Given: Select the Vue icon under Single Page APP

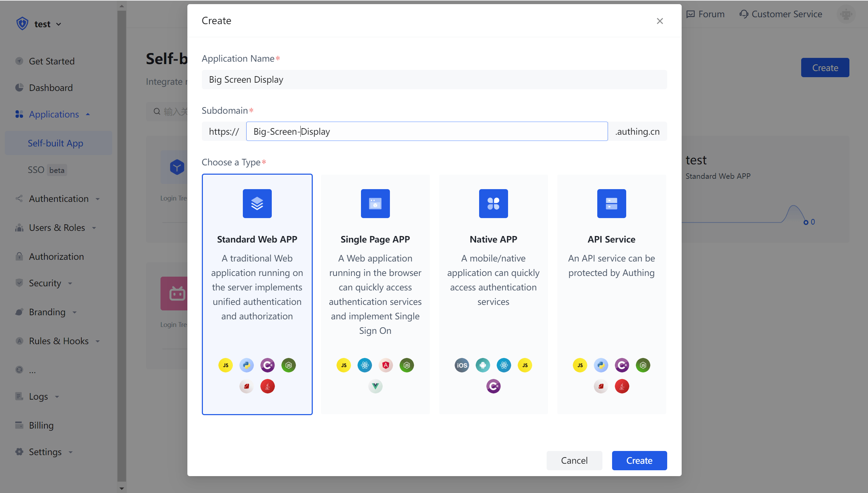Looking at the screenshot, I should (375, 386).
